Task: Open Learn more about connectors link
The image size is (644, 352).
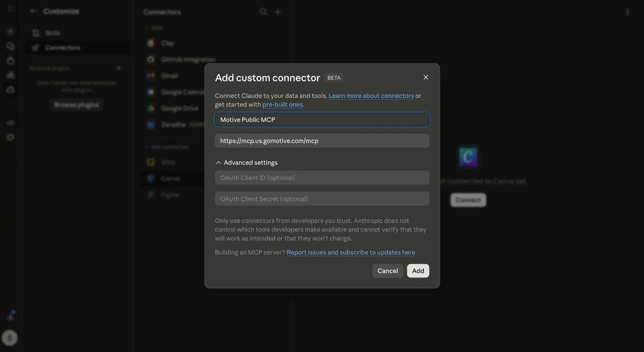Action: pos(371,96)
